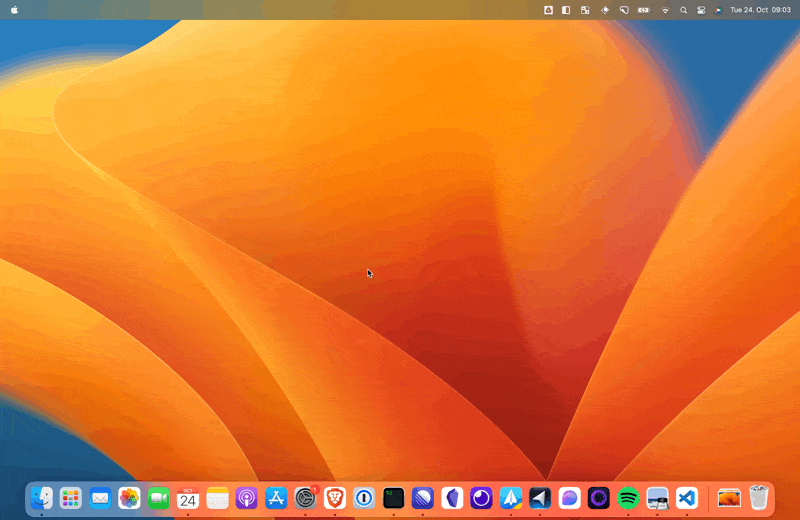Click the Wi-Fi status menu
Viewport: 800px width, 520px height.
click(x=665, y=9)
